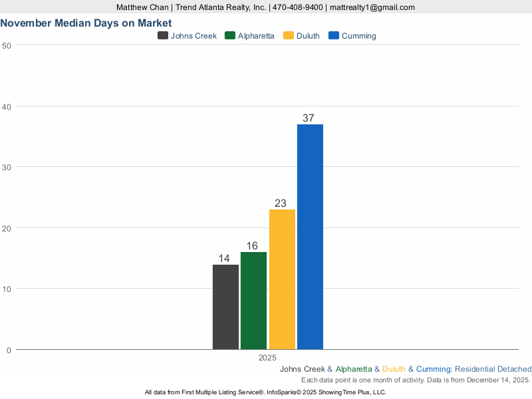Click the 37 data label above the blue bar
This screenshot has width=532, height=399.
click(309, 118)
